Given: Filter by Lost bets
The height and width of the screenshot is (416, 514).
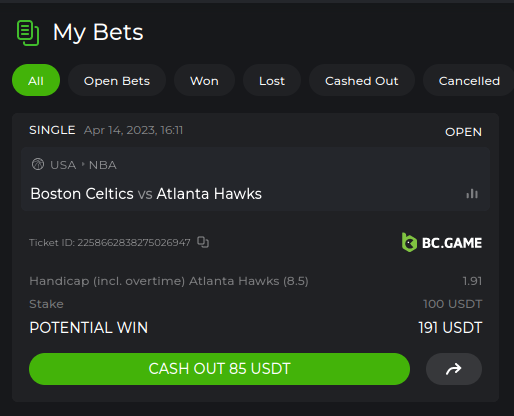Looking at the screenshot, I should pos(272,80).
